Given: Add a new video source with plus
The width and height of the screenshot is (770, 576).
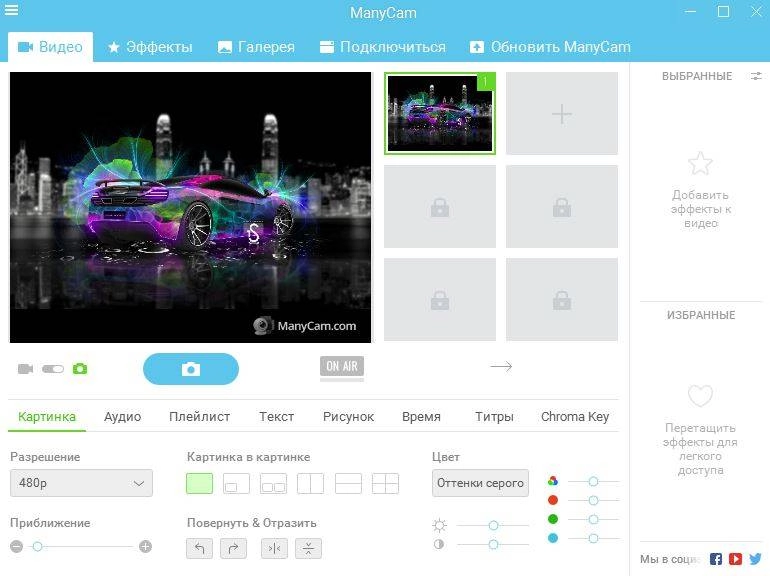Looking at the screenshot, I should (562, 114).
